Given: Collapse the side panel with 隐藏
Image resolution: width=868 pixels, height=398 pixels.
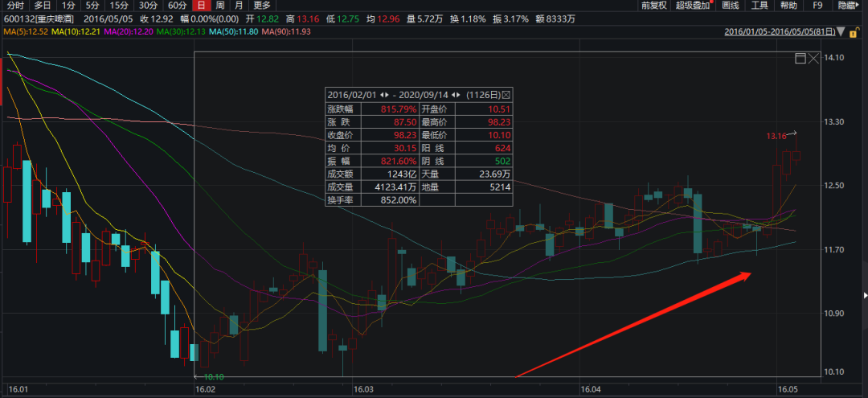Looking at the screenshot, I should click(848, 6).
